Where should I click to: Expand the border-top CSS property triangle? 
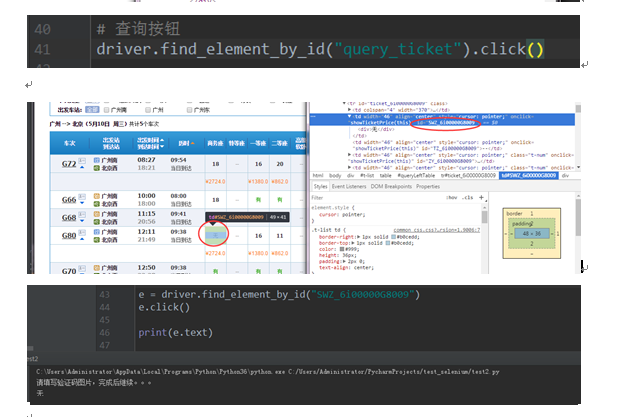(x=353, y=243)
